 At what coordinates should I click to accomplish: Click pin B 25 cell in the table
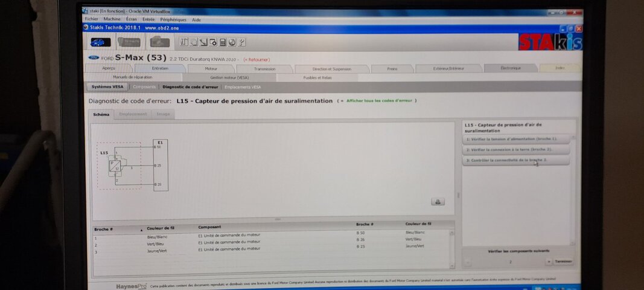[360, 246]
